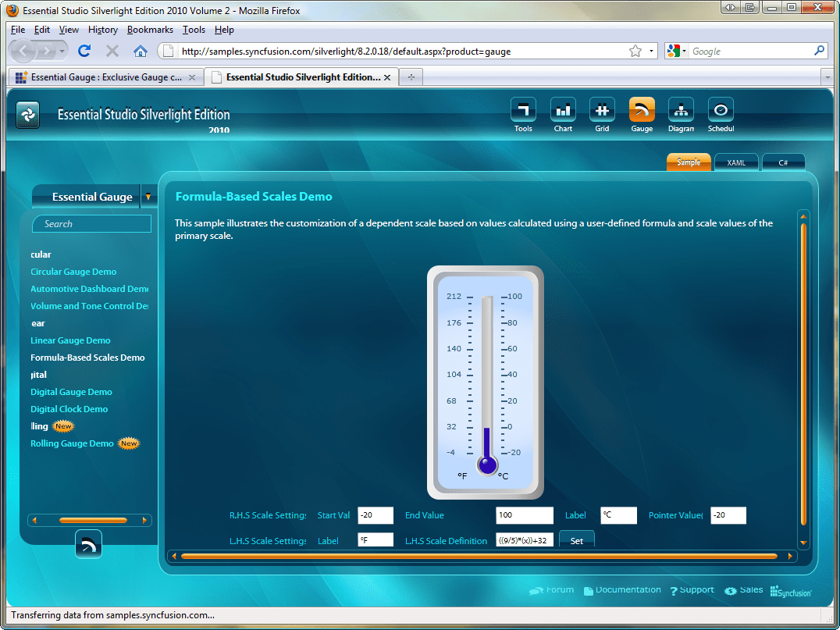Go to the browser home page
840x630 pixels.
click(x=141, y=51)
